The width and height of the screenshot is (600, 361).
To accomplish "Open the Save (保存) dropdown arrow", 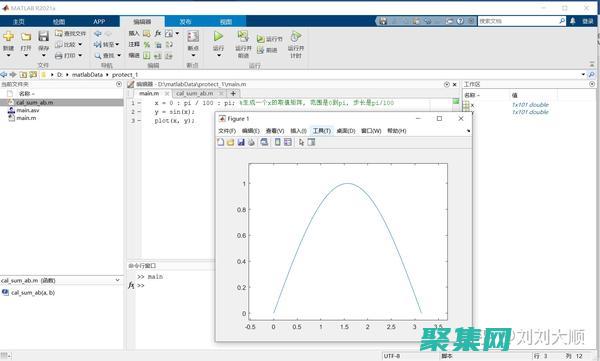I will pyautogui.click(x=44, y=56).
